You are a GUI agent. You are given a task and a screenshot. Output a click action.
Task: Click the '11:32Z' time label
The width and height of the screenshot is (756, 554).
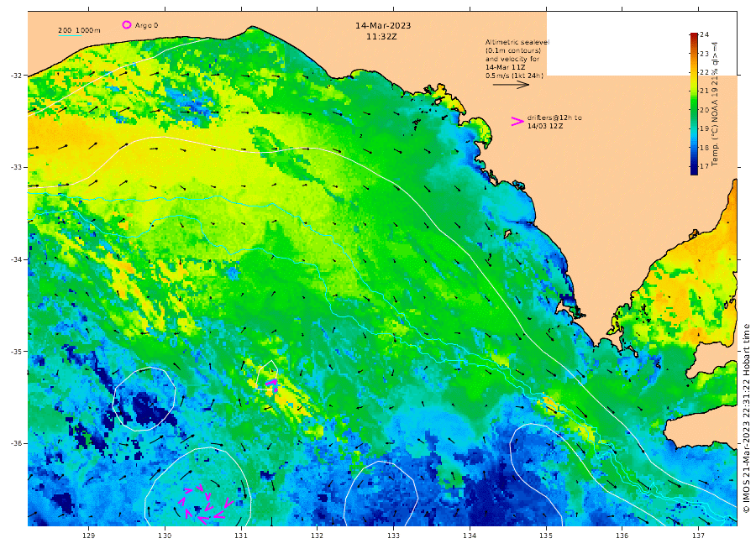tap(381, 37)
